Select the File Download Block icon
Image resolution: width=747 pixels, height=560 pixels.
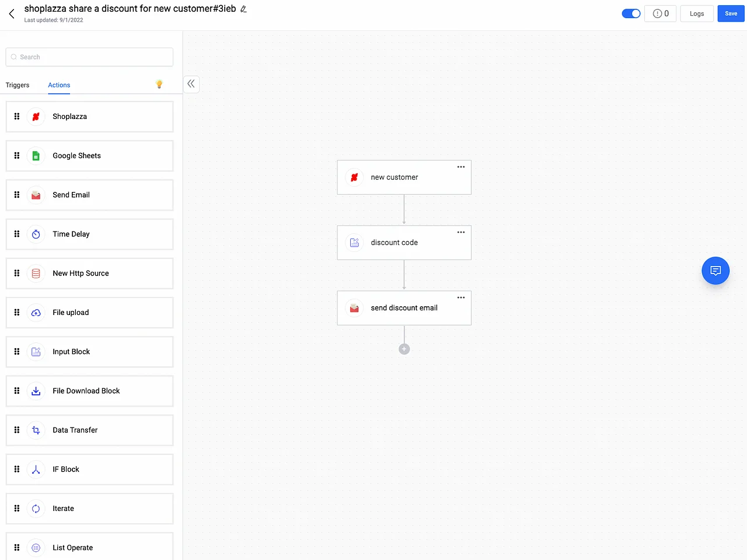(x=36, y=391)
